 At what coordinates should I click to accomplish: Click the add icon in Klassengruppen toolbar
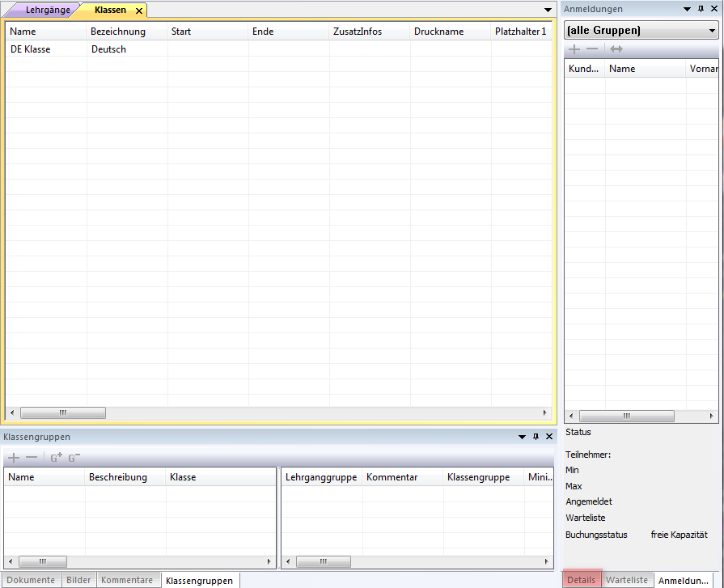[14, 458]
